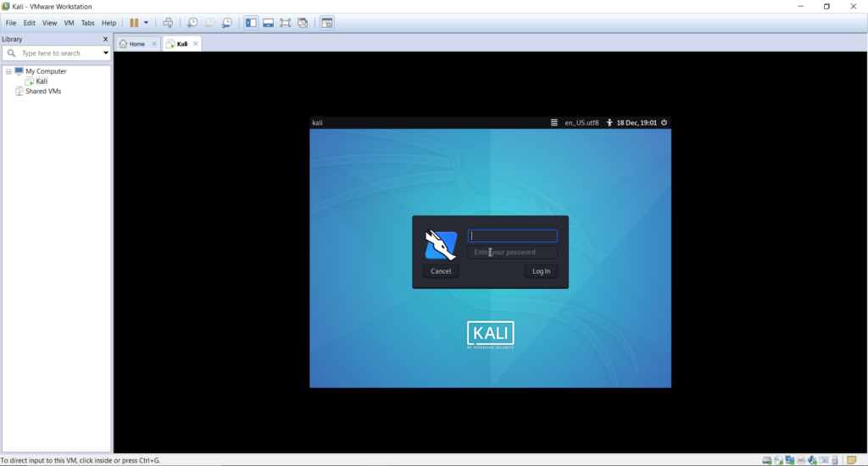Minimize the VMware Workstation window

(x=800, y=6)
